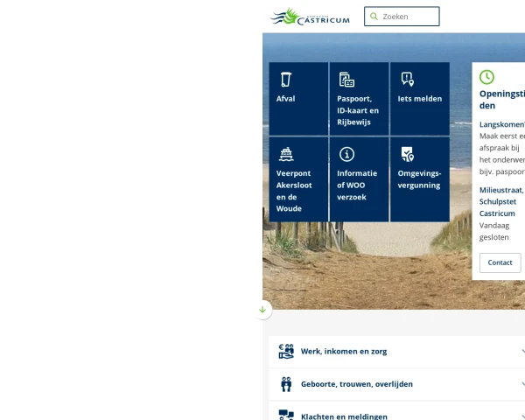Open the Contact button
525x420 pixels.
(500, 262)
